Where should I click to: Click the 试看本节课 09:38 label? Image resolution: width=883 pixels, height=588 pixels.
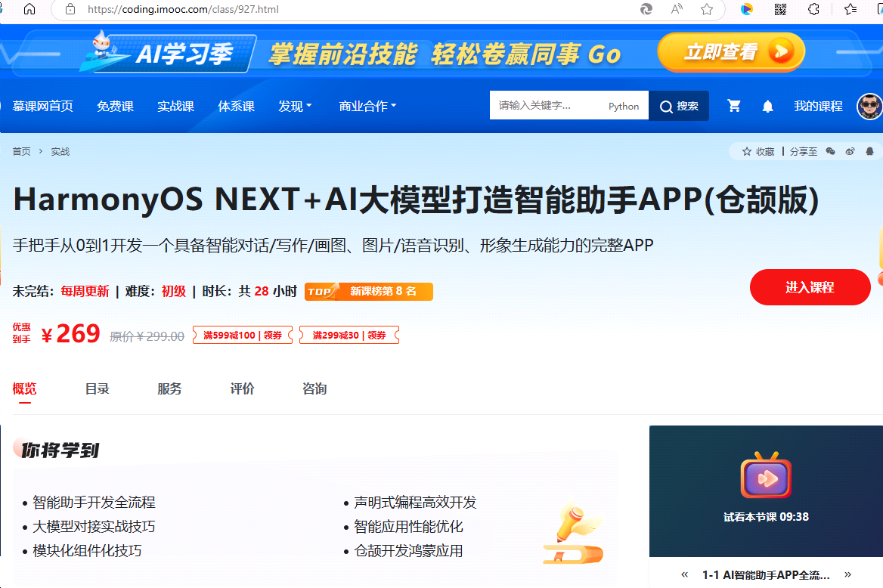(766, 517)
